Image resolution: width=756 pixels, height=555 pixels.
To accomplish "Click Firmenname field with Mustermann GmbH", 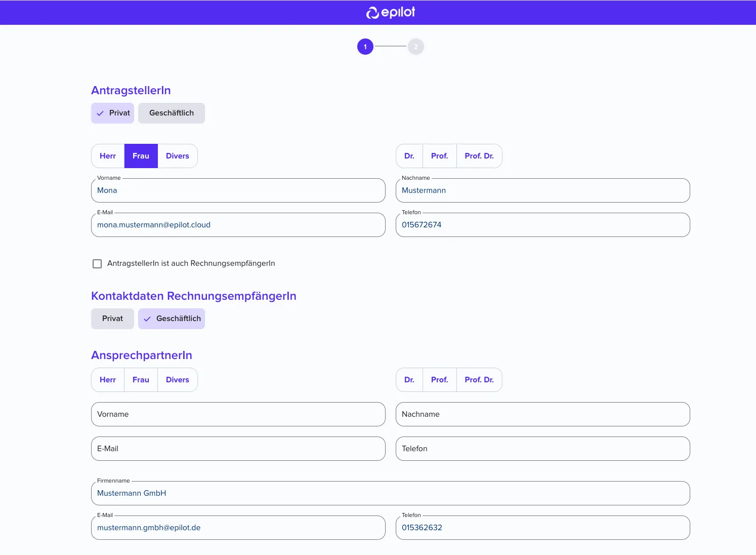I will 391,493.
